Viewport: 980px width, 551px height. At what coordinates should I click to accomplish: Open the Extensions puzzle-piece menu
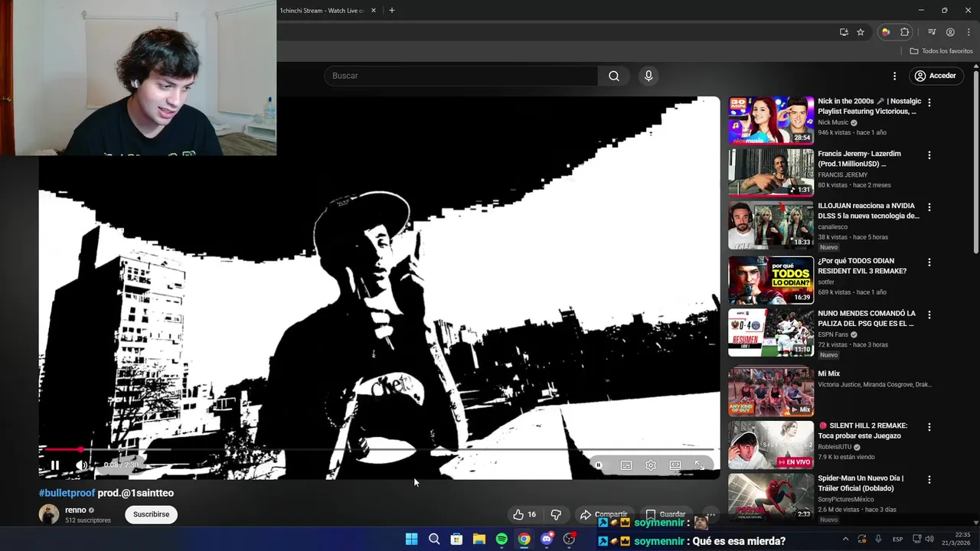click(x=904, y=32)
